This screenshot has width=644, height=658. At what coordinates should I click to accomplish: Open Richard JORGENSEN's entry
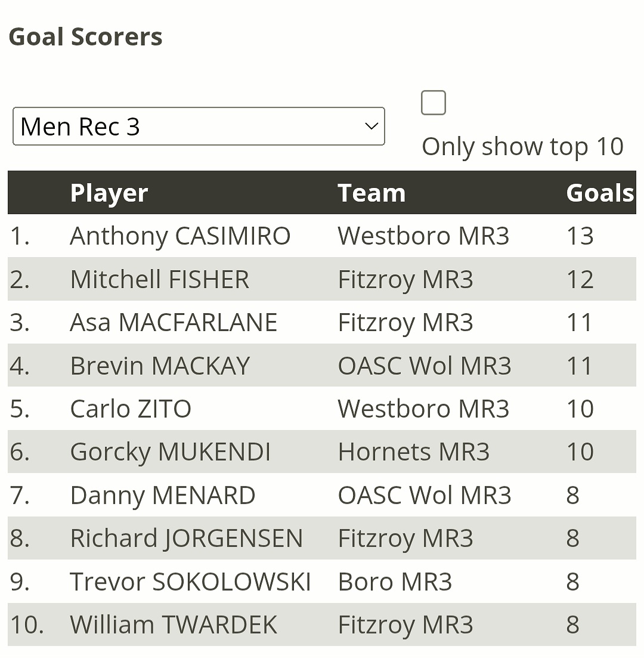186,539
